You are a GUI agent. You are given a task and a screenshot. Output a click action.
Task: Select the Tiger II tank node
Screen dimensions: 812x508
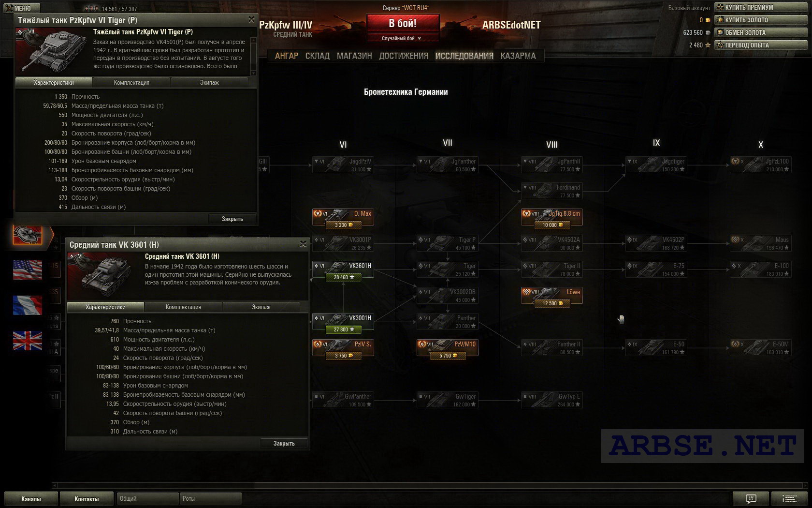click(x=552, y=269)
